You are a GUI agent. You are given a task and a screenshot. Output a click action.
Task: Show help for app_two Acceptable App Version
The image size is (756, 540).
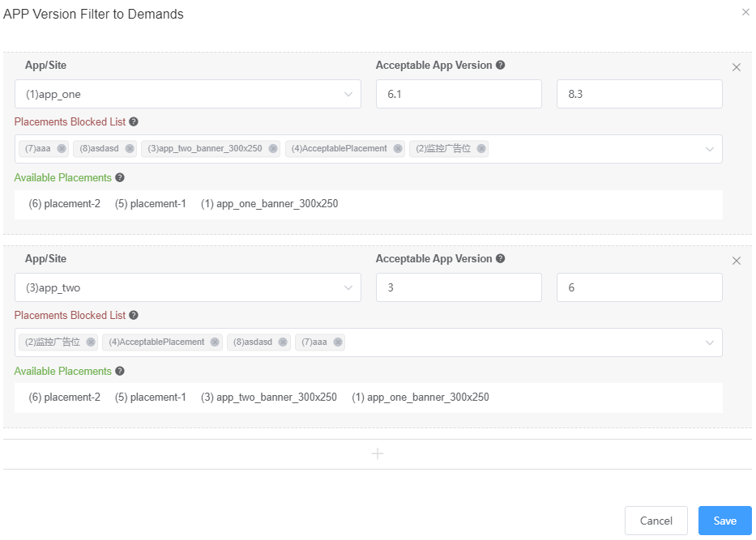coord(501,259)
